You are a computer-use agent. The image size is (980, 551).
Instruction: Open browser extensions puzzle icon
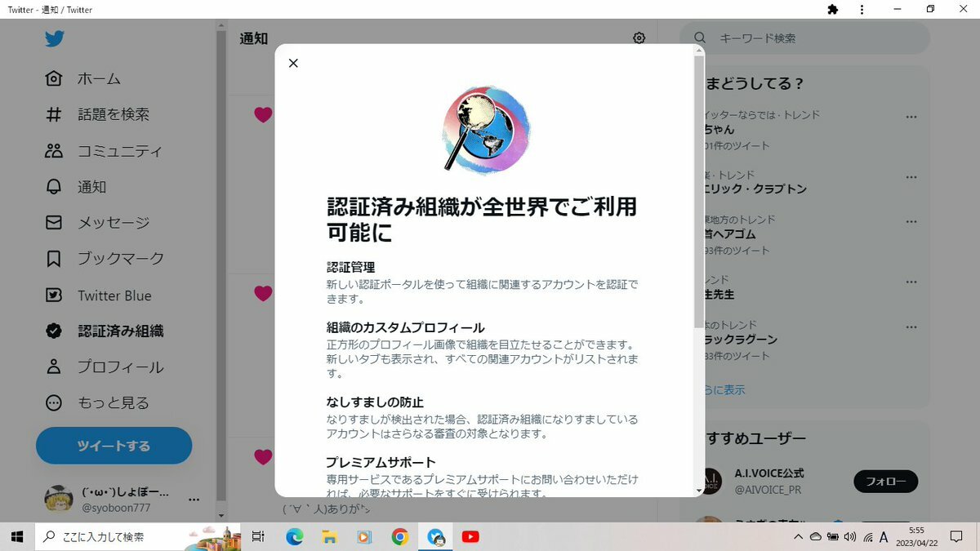coord(832,10)
